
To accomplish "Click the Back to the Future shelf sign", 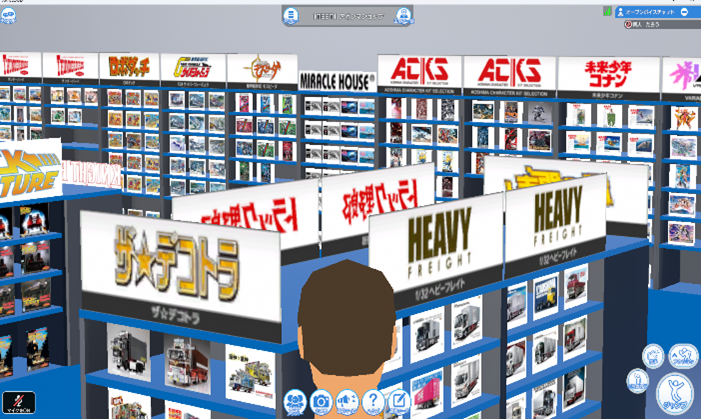I will (30, 172).
